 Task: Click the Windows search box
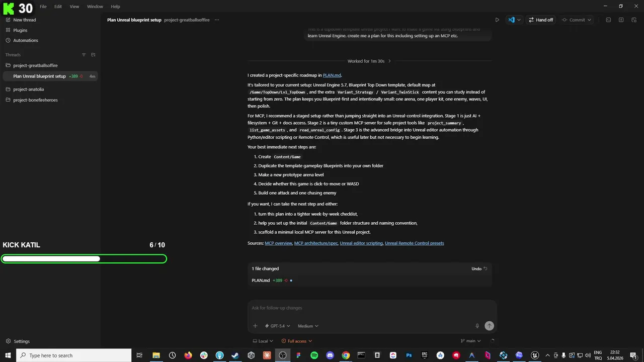(74, 355)
